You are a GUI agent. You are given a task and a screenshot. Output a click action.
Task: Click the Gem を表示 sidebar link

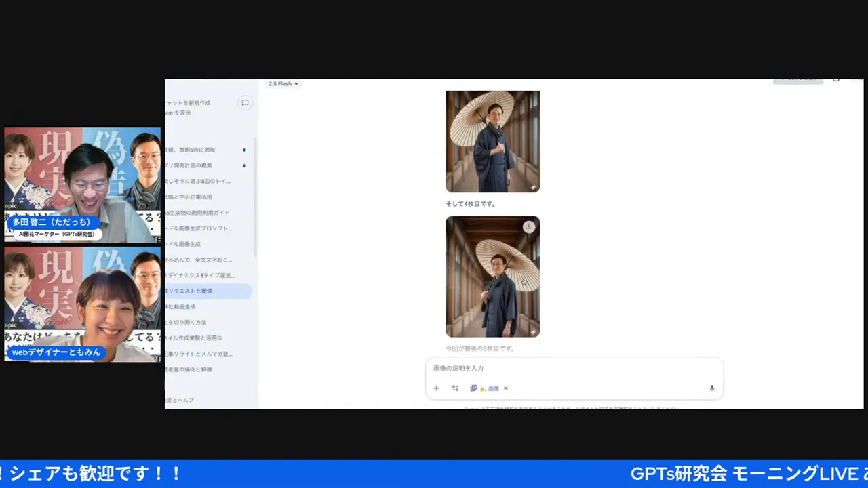coord(179,113)
